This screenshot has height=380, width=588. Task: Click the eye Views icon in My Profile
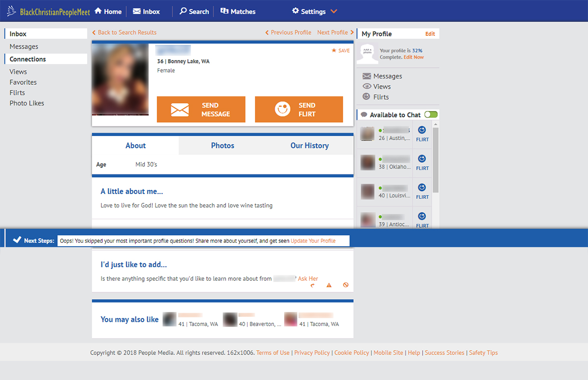(x=367, y=87)
